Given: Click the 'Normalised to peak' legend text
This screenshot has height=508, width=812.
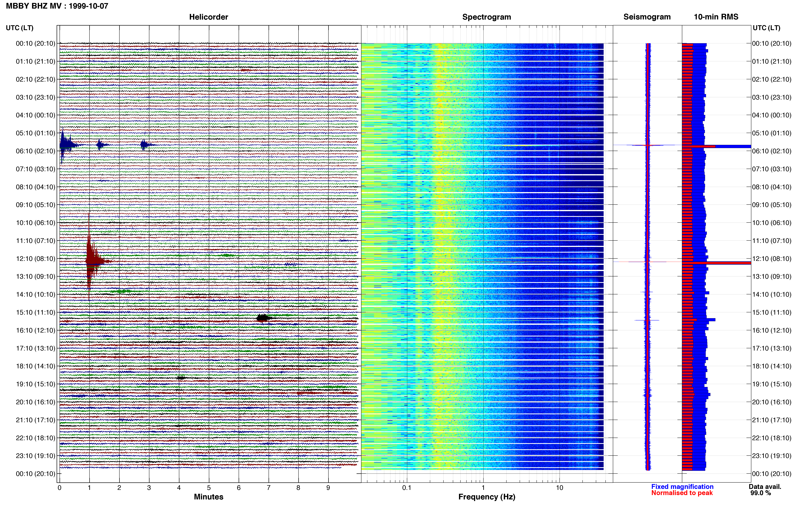Looking at the screenshot, I should [682, 493].
